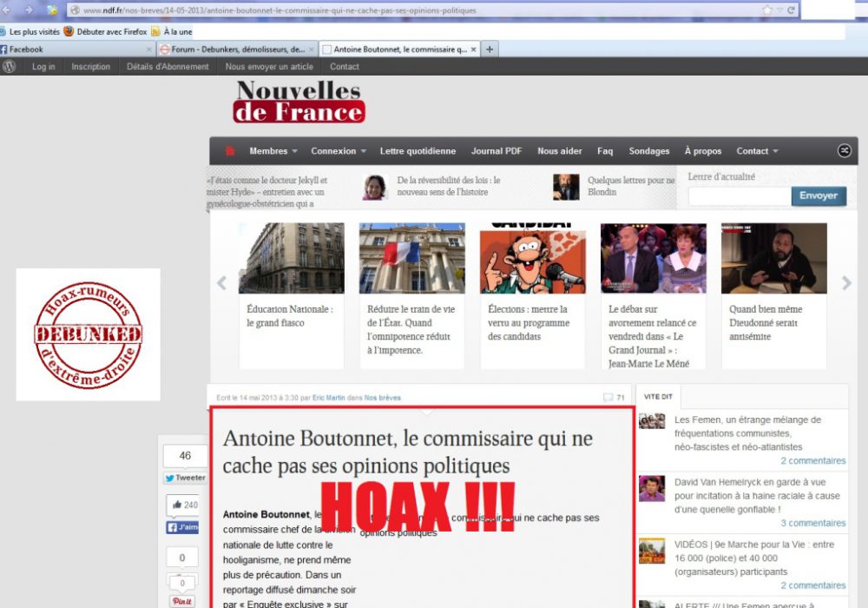
Task: Click the red home icon in navbar
Action: (230, 151)
